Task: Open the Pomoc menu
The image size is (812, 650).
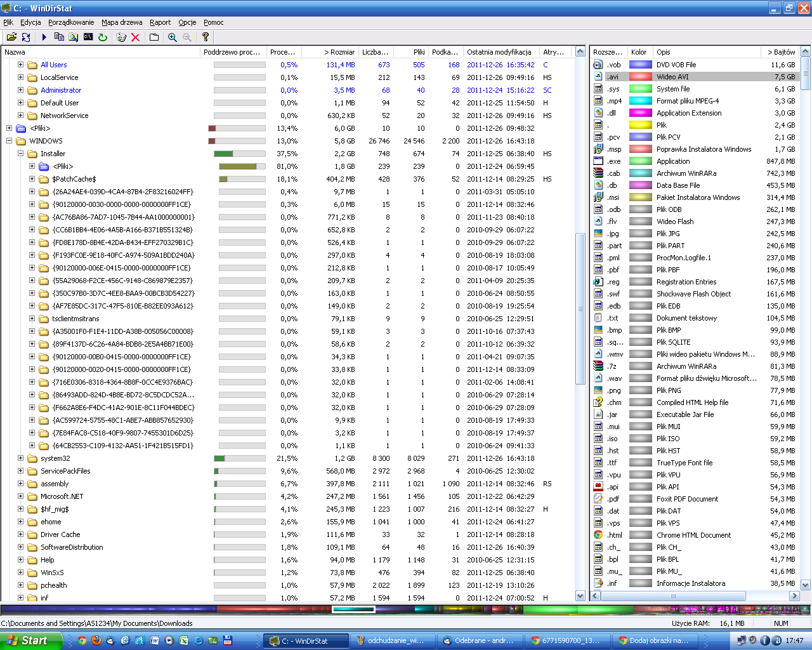Action: pos(214,22)
